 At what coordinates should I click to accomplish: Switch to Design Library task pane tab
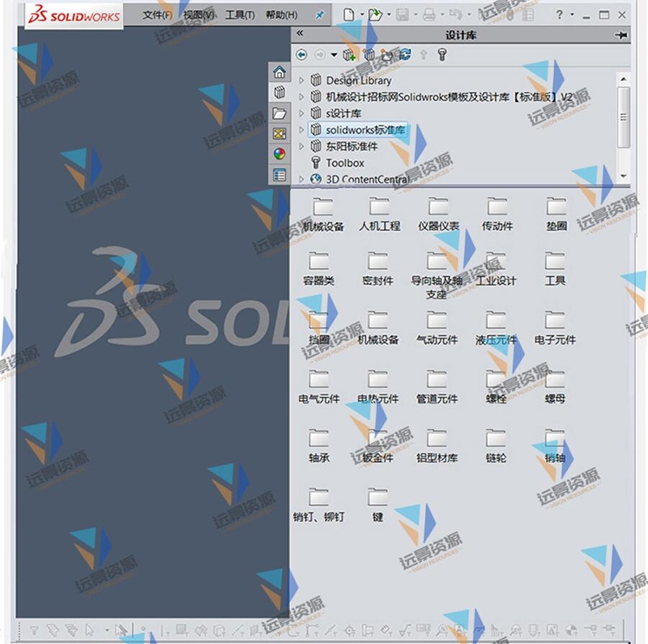click(x=279, y=92)
